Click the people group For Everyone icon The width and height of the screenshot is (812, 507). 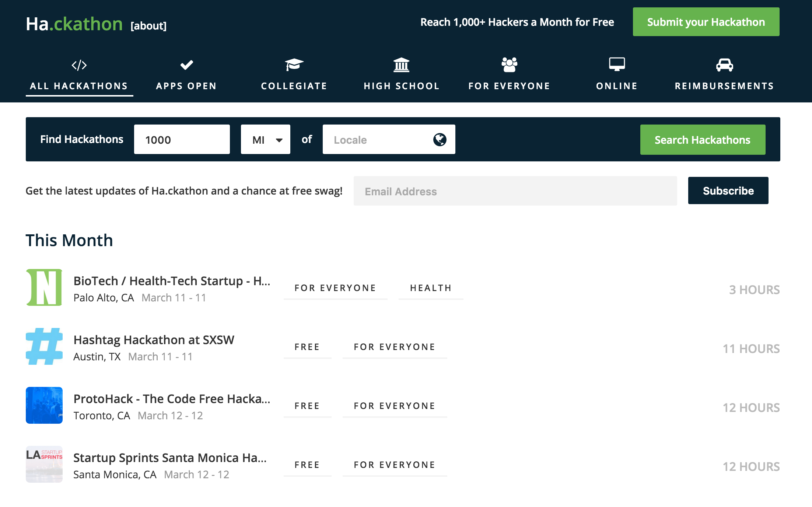coord(509,65)
